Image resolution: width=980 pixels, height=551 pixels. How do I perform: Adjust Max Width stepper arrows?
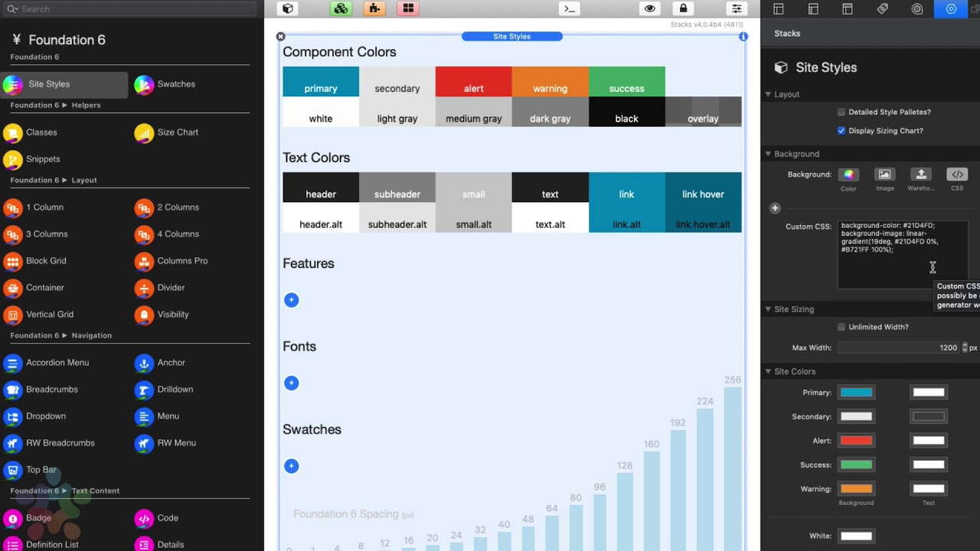pyautogui.click(x=965, y=347)
